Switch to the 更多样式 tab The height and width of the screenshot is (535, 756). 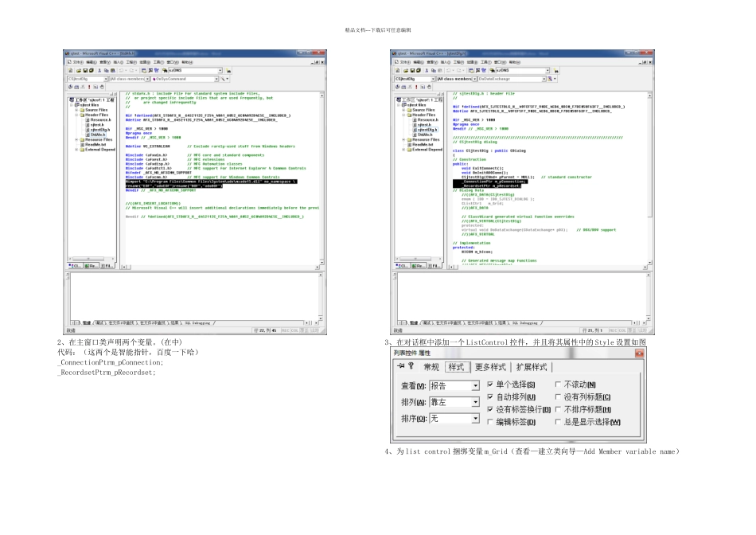pyautogui.click(x=490, y=367)
